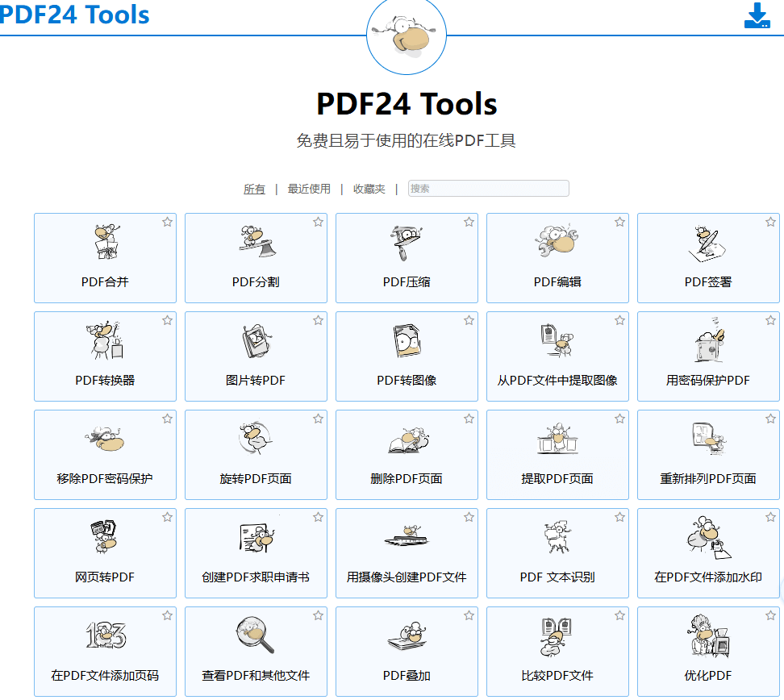Select the 比较PDF文件 compare icon
Viewport: 784px width, 700px height.
pos(557,637)
